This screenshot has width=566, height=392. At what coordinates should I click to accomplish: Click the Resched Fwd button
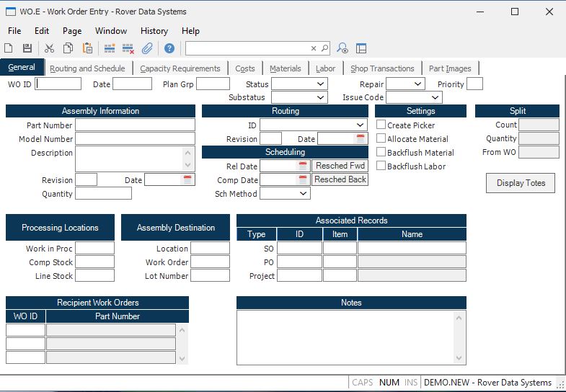340,166
